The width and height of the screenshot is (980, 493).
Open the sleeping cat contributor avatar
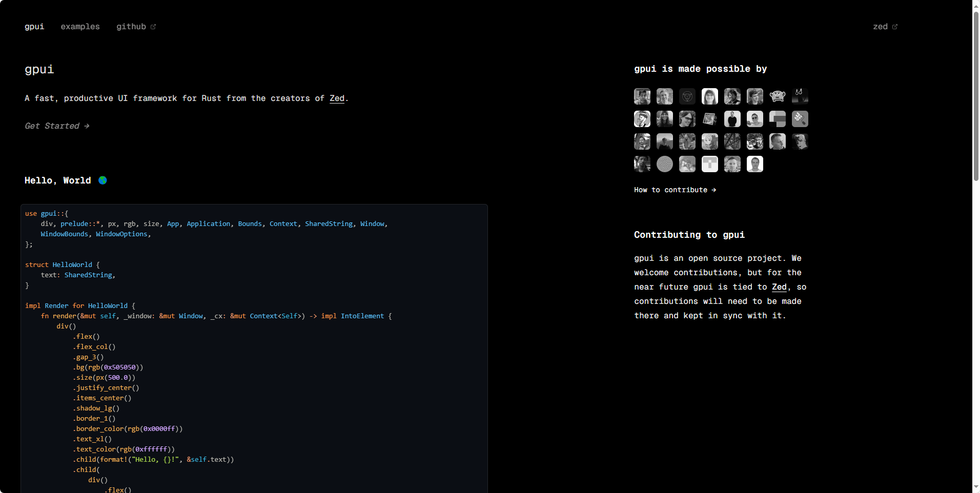click(x=687, y=164)
